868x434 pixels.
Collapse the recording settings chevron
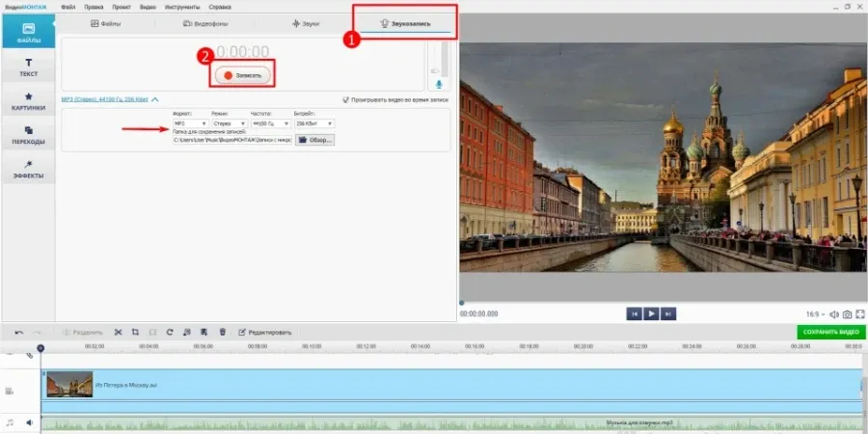tap(155, 99)
